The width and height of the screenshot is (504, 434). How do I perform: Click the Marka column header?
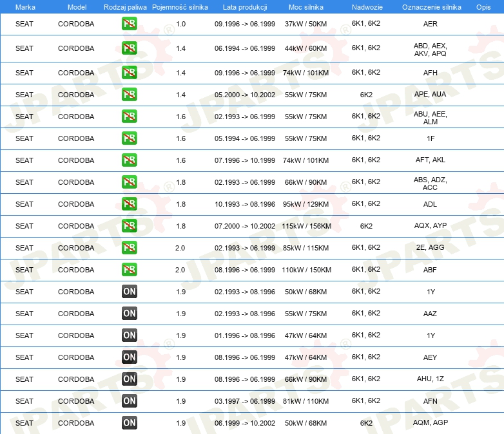pos(25,7)
